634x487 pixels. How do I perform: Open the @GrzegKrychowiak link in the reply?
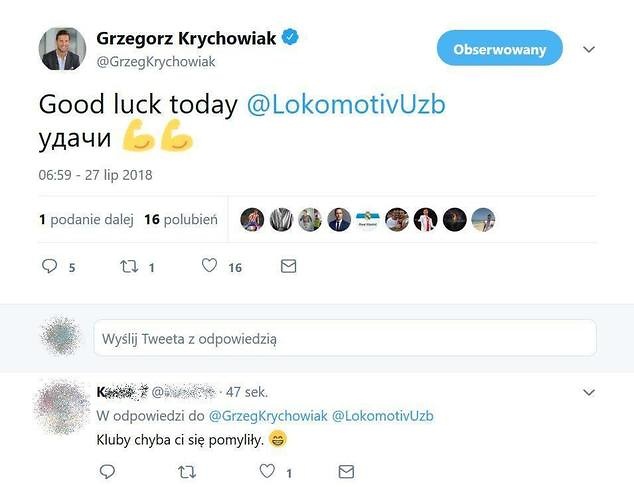(x=268, y=416)
